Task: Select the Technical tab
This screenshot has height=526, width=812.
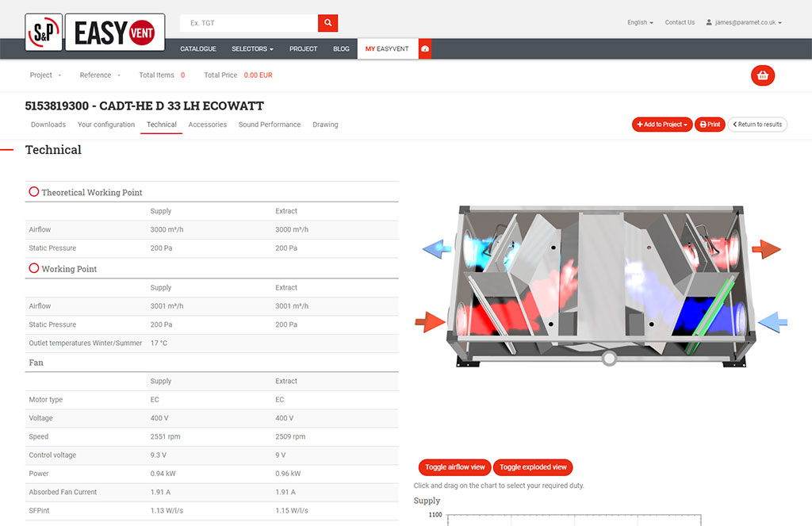Action: tap(162, 125)
